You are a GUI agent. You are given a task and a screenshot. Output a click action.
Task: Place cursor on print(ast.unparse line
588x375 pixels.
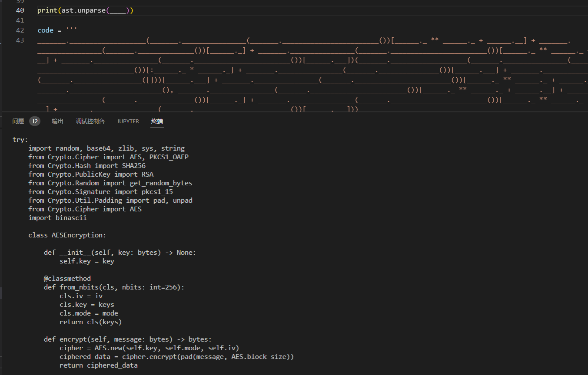(85, 10)
